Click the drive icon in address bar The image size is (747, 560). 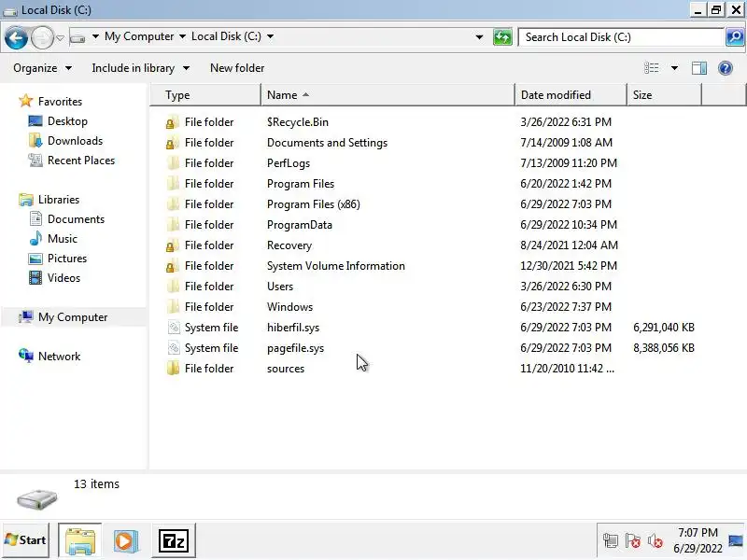(78, 37)
